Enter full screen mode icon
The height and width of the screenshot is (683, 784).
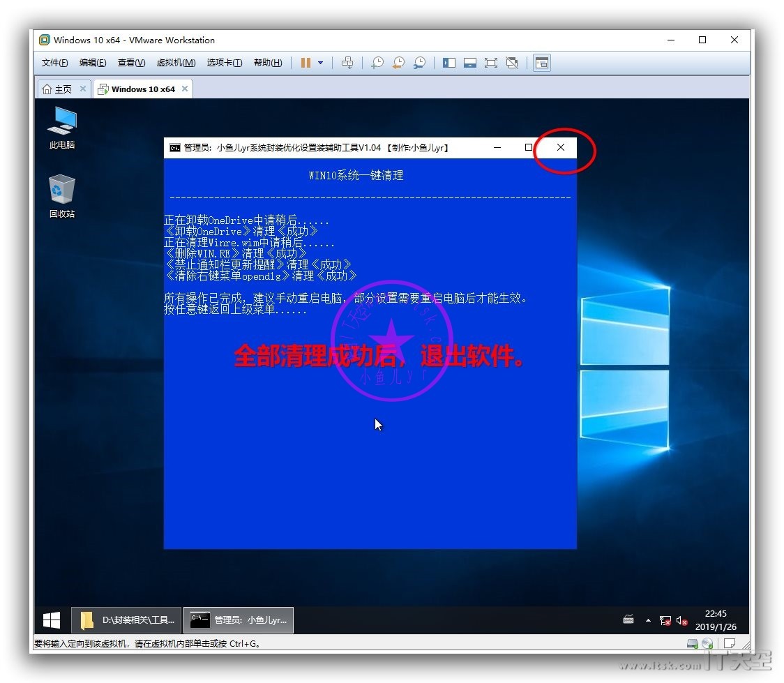pos(491,63)
